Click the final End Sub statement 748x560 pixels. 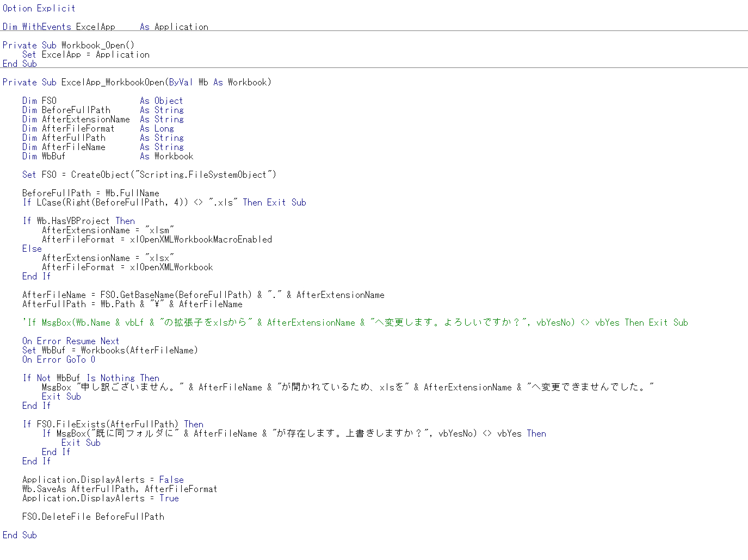coord(20,535)
